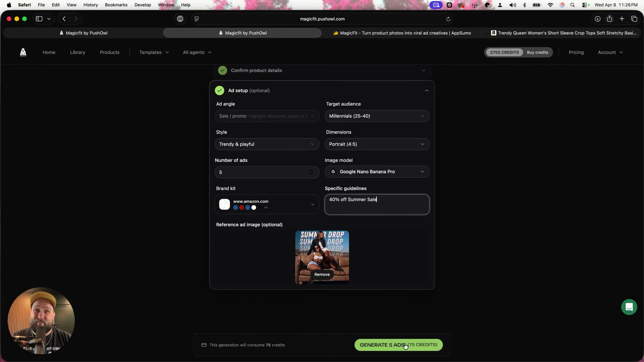The width and height of the screenshot is (644, 362).
Task: Open the Bookmarks menu
Action: [116, 5]
